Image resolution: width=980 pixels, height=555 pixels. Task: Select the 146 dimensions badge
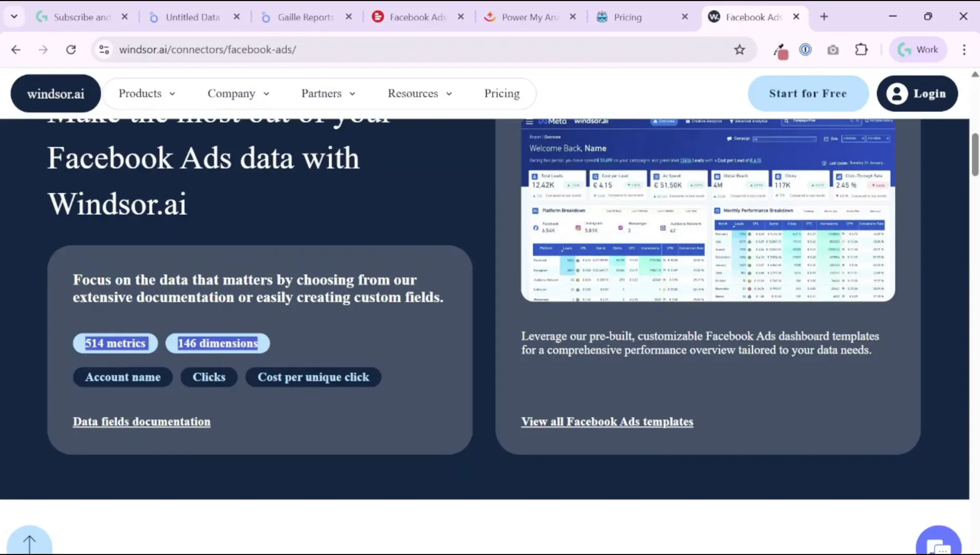click(217, 343)
